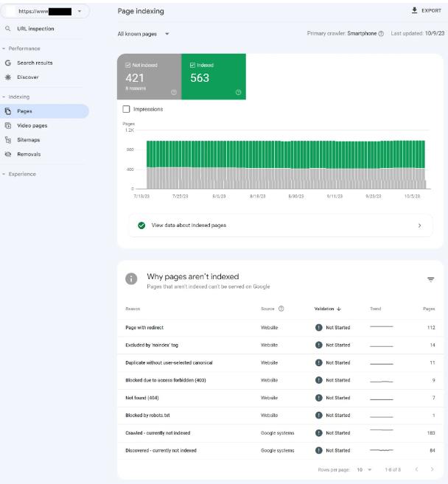Click the 112 pages count

pos(431,328)
